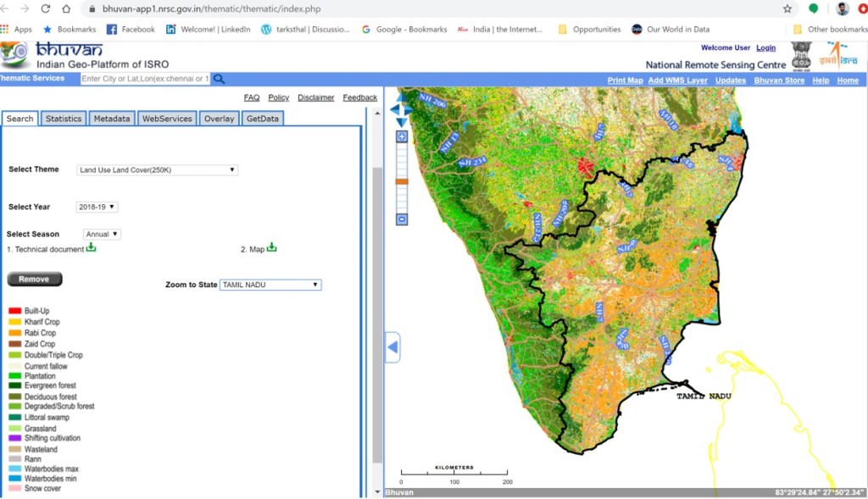Click the Remove button

click(x=34, y=280)
